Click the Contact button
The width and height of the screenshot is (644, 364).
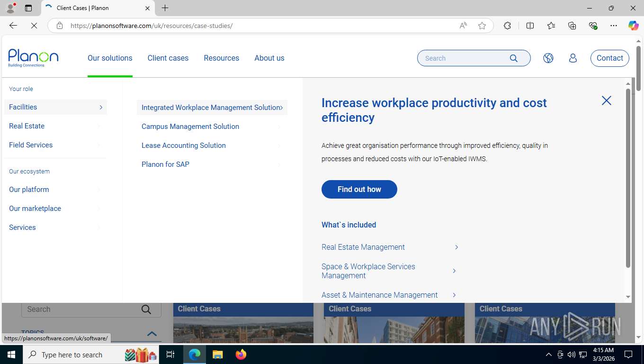click(x=610, y=58)
